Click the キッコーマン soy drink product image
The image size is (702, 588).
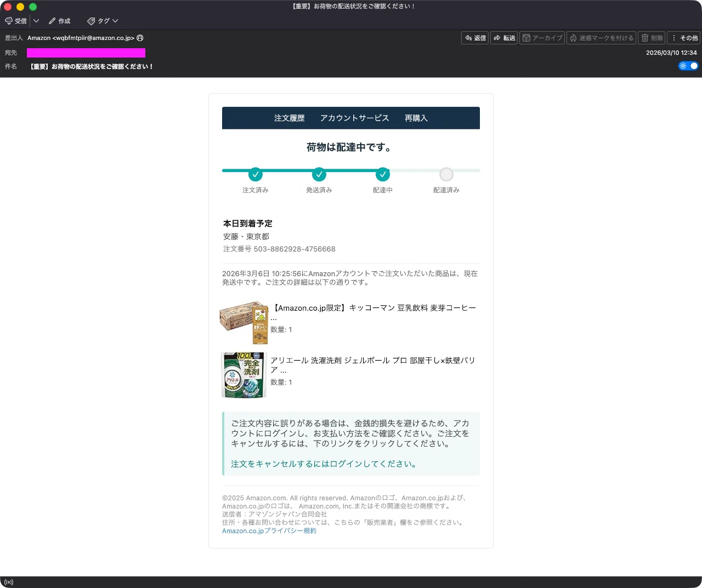pos(245,322)
